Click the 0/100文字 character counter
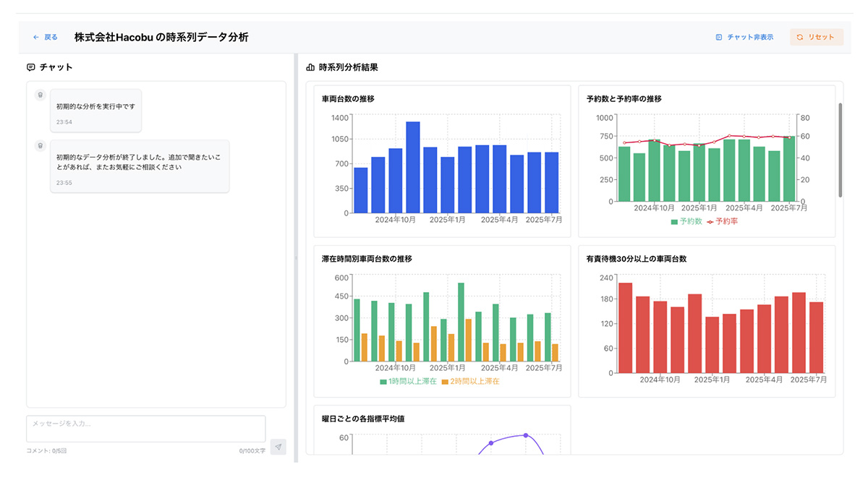This screenshot has width=868, height=488. 252,450
